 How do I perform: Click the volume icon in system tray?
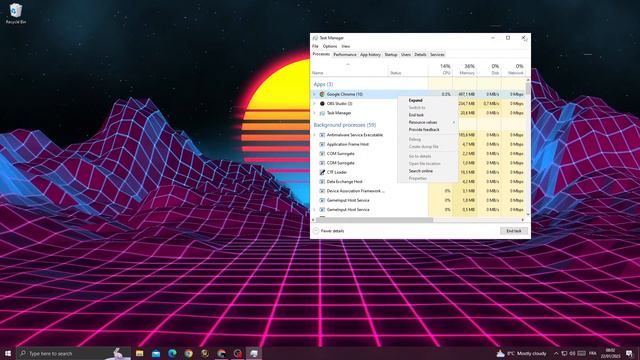pos(573,353)
